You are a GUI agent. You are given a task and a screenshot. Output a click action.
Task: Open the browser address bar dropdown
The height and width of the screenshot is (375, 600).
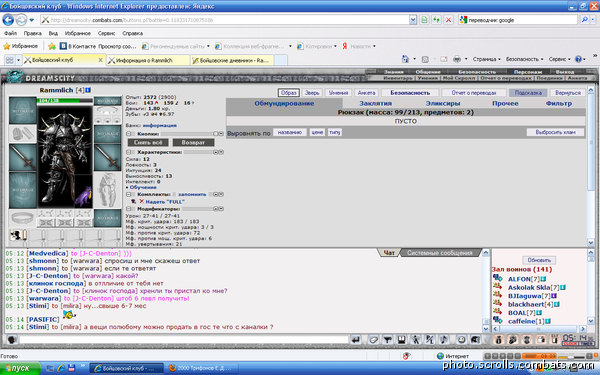point(413,20)
